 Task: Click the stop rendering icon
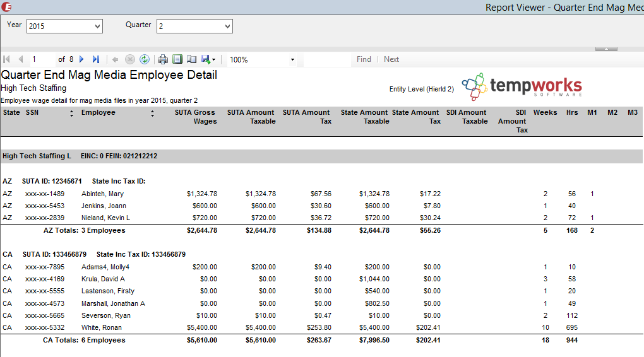click(x=130, y=59)
